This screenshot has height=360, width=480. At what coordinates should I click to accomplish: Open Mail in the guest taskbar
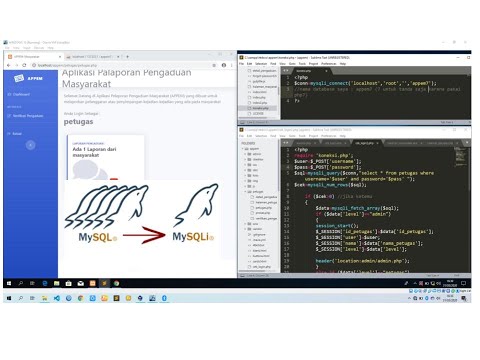click(x=81, y=283)
